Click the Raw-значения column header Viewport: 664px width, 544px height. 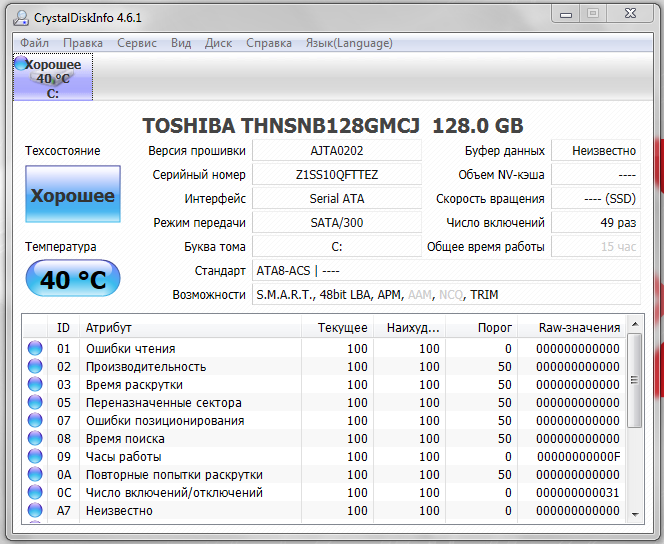coord(572,327)
